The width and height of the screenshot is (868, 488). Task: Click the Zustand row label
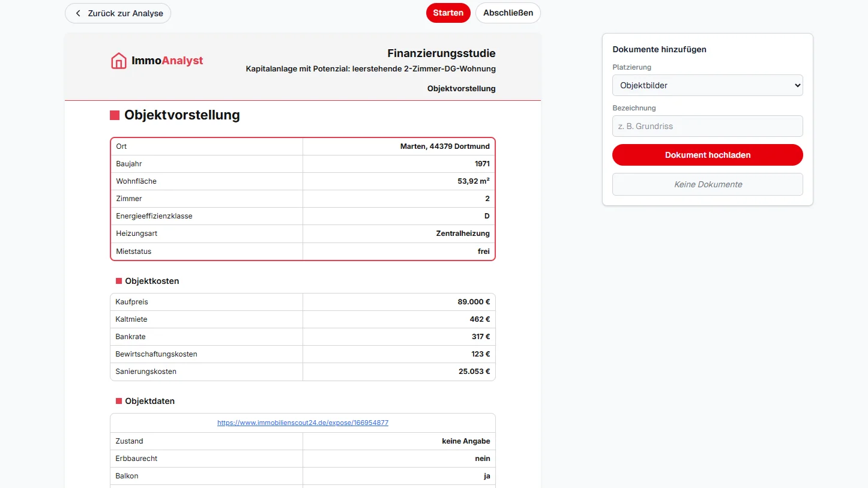(x=130, y=441)
